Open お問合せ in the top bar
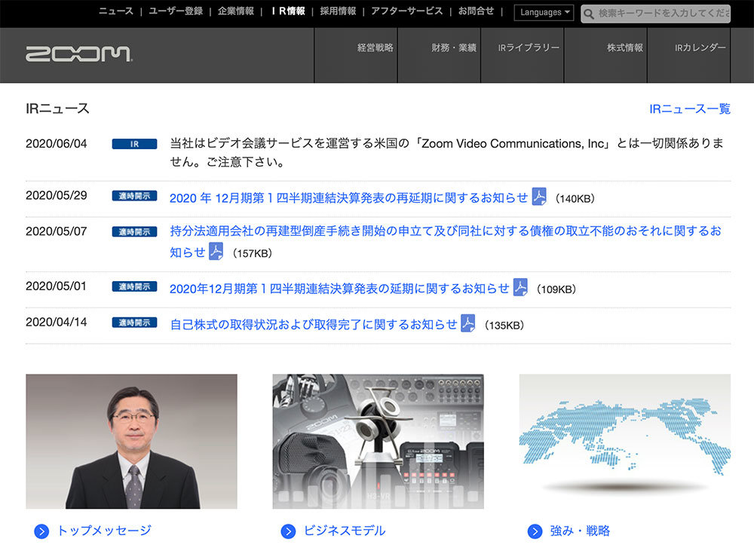Screen dimensions: 754x560 pyautogui.click(x=476, y=11)
